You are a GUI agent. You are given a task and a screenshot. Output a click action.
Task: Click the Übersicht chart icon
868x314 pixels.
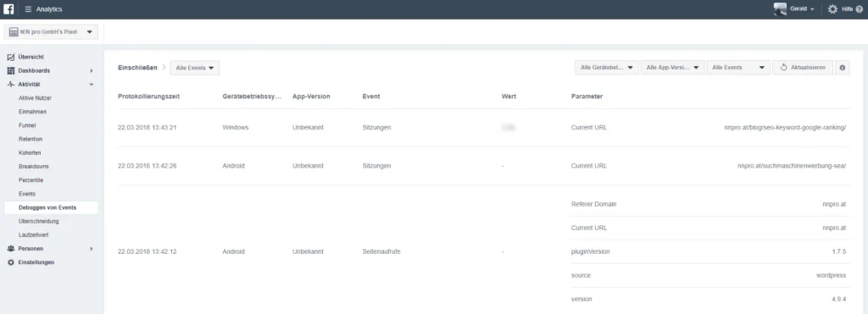[10, 57]
